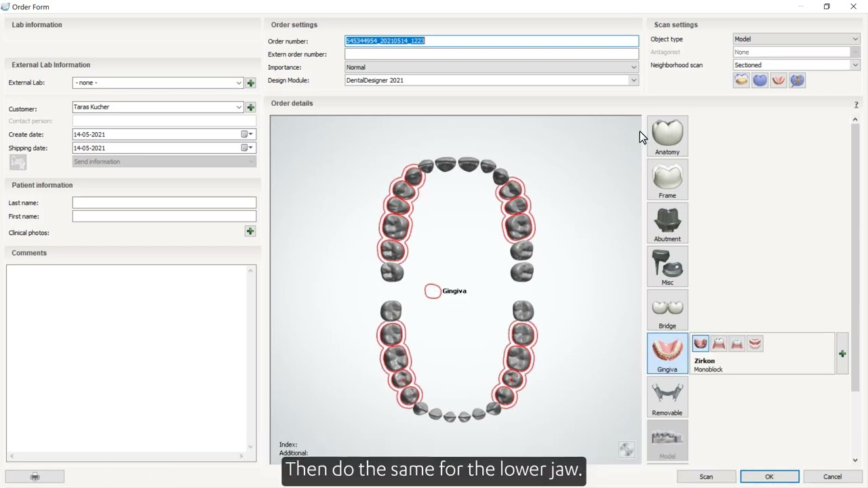Click the Extern order number field
The height and width of the screenshot is (488, 868).
[492, 54]
